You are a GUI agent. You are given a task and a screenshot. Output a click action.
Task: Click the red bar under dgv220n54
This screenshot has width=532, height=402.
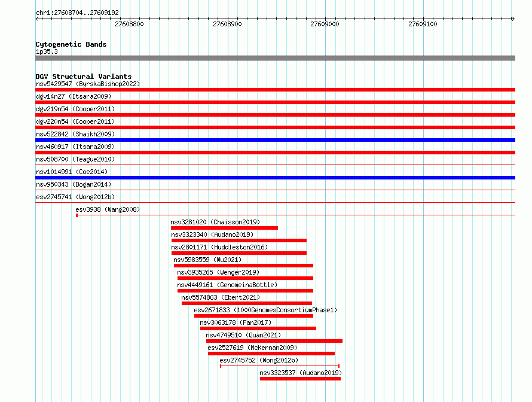click(x=275, y=127)
